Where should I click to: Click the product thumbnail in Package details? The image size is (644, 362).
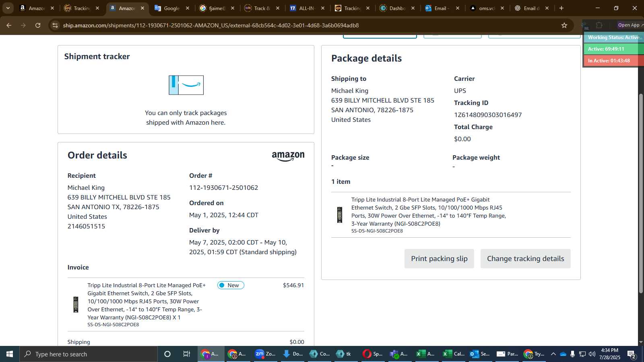tap(340, 215)
